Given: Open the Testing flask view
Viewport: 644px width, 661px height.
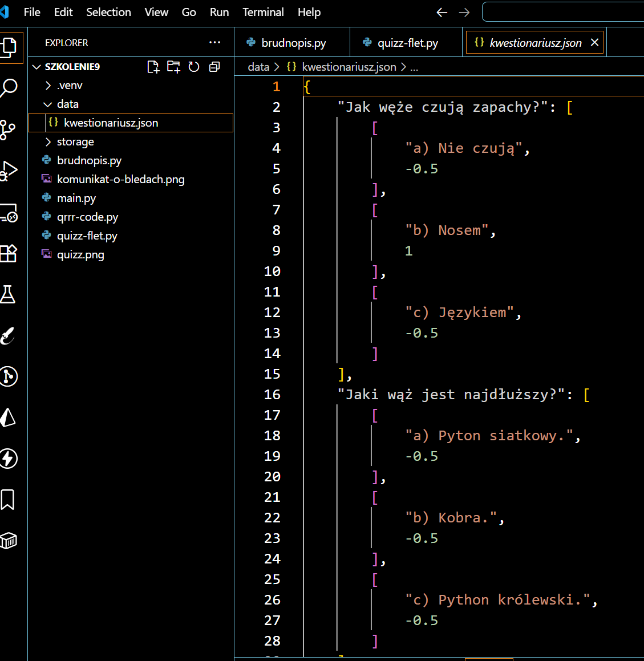Looking at the screenshot, I should tap(7, 294).
